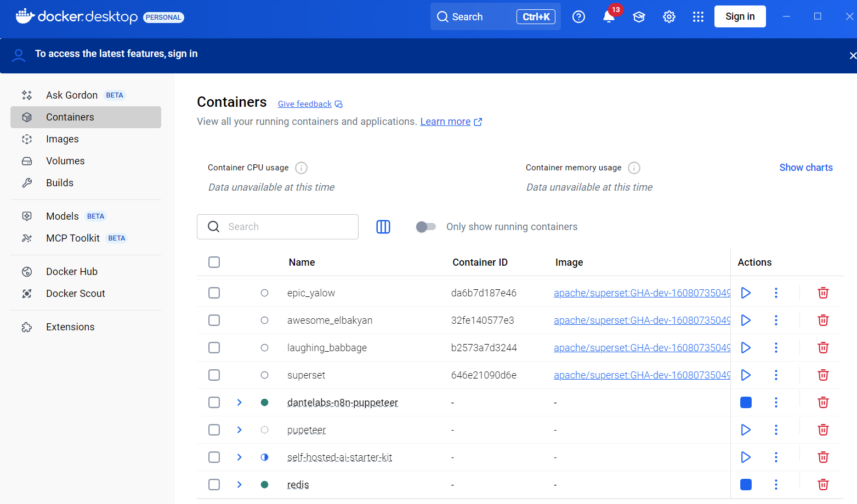Expand the pupeteer stack chevron

click(240, 430)
